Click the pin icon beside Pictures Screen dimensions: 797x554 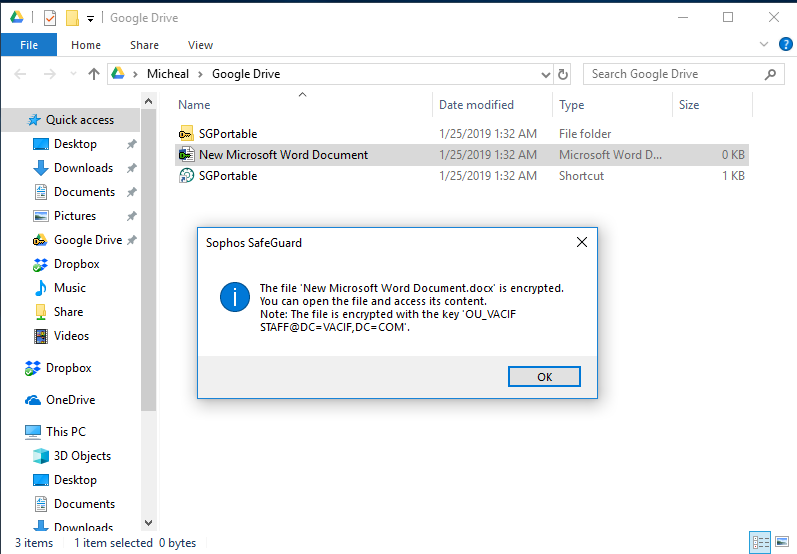(x=132, y=216)
